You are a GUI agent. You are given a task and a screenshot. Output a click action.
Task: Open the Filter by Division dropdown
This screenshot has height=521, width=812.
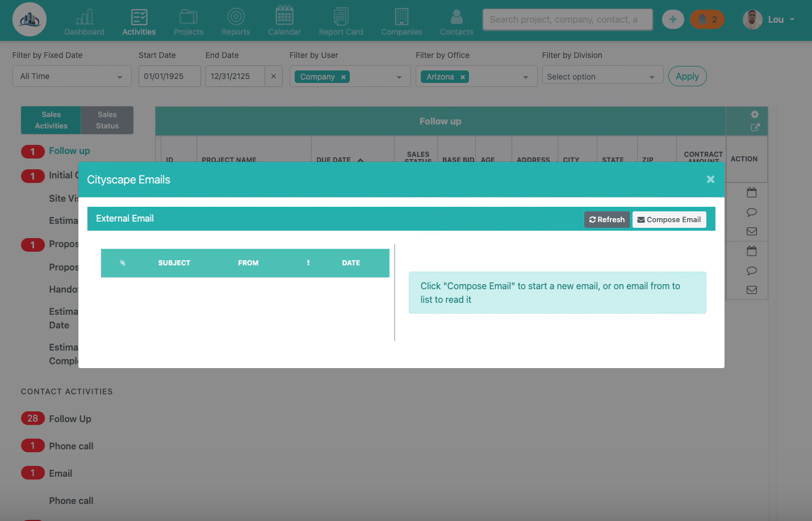click(x=602, y=77)
